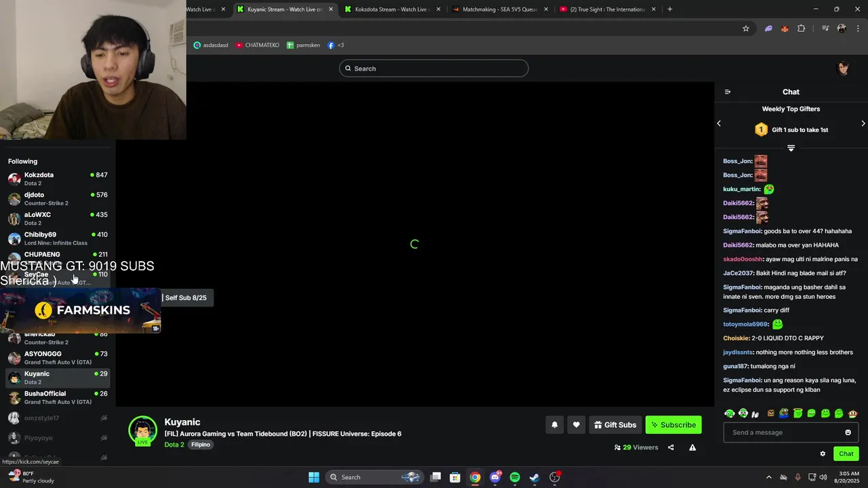
Task: Open ASYONGGG channel in Following list
Action: [58, 358]
